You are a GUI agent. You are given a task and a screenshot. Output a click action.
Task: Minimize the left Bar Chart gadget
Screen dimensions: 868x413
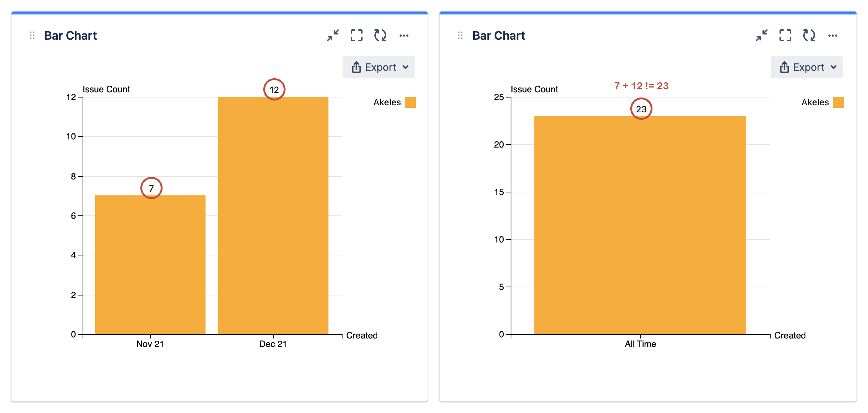[333, 36]
